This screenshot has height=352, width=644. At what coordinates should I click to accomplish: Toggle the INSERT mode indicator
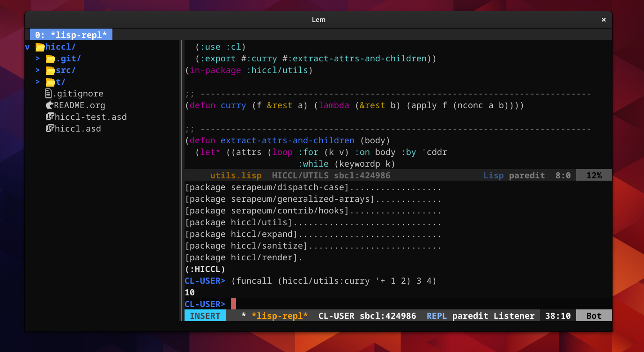click(x=205, y=315)
